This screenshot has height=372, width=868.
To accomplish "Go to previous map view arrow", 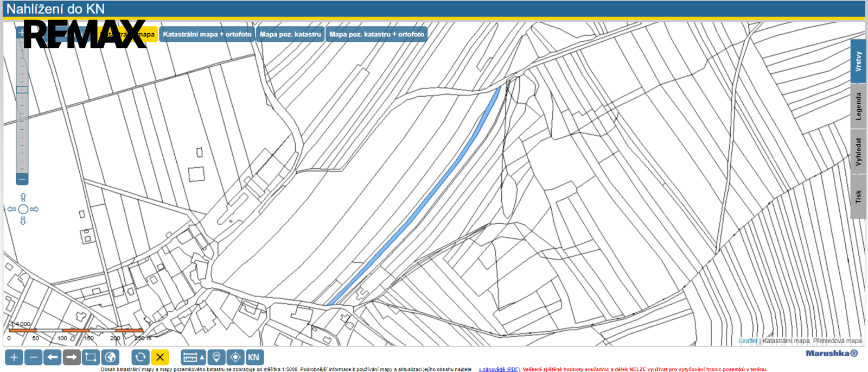I will tap(53, 357).
